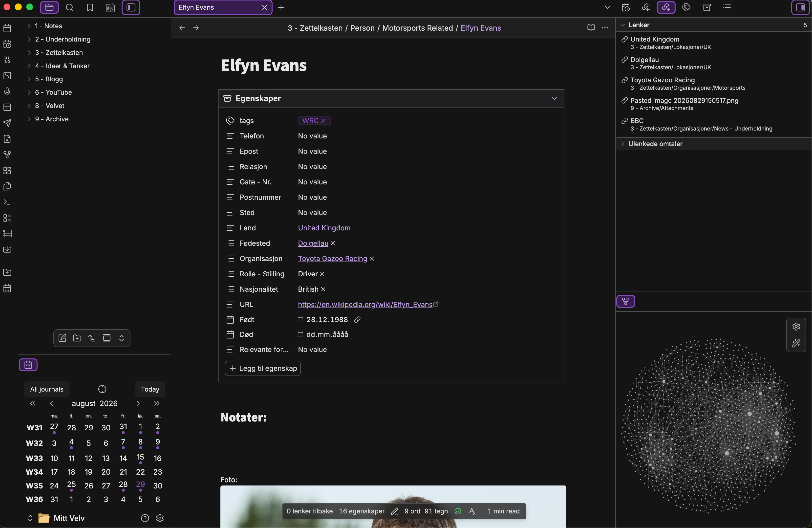
Task: Open a new tab with plus
Action: (281, 7)
